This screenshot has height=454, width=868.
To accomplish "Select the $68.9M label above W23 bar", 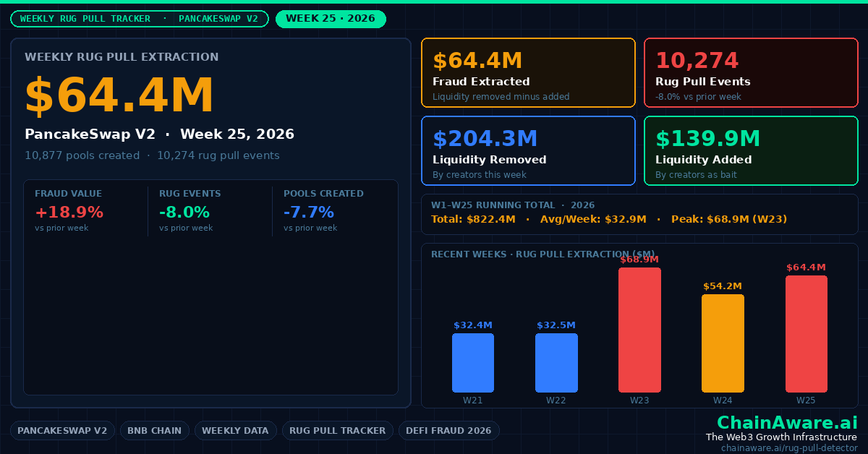I will coord(639,260).
